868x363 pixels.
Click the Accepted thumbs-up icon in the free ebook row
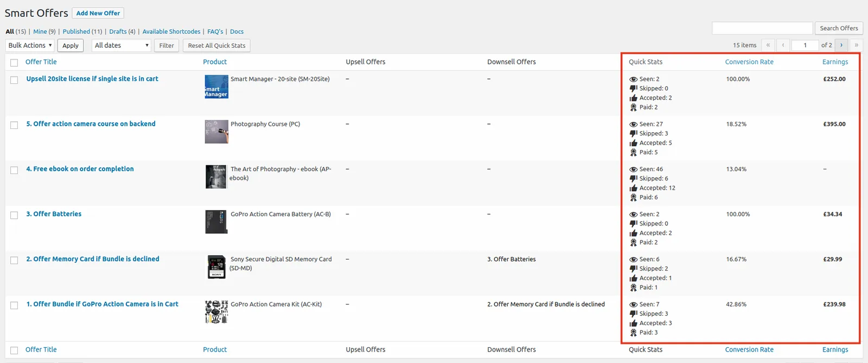click(633, 188)
